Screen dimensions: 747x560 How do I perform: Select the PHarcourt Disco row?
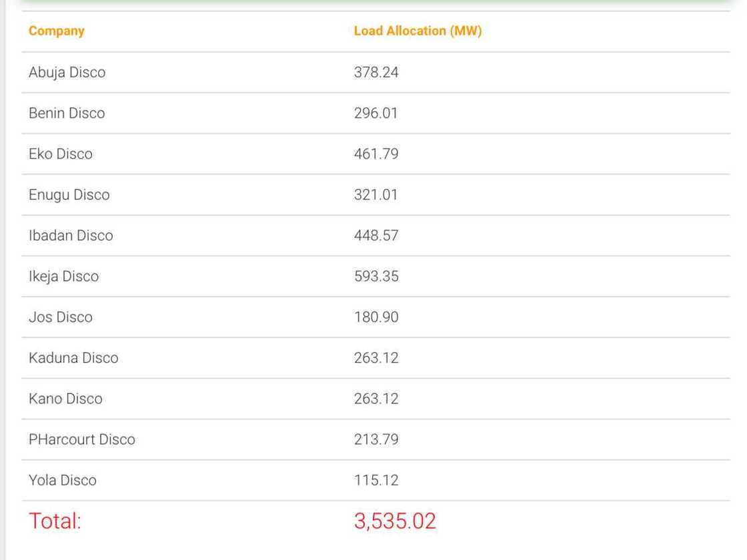click(x=81, y=439)
